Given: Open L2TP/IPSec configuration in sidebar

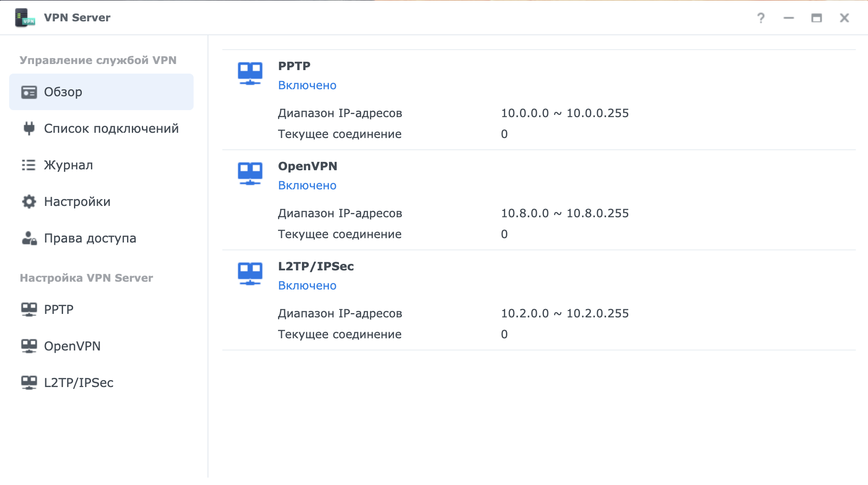Looking at the screenshot, I should click(78, 383).
